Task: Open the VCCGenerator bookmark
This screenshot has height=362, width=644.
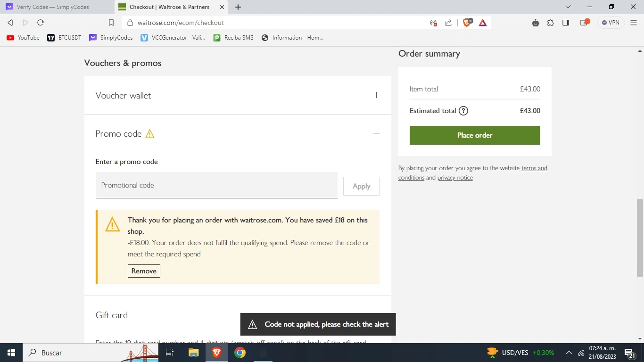Action: click(x=173, y=38)
